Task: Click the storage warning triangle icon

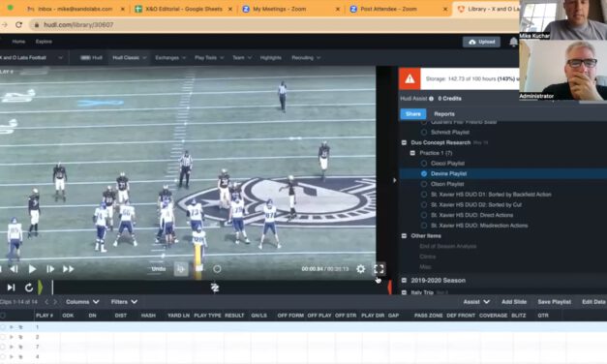Action: pos(410,78)
